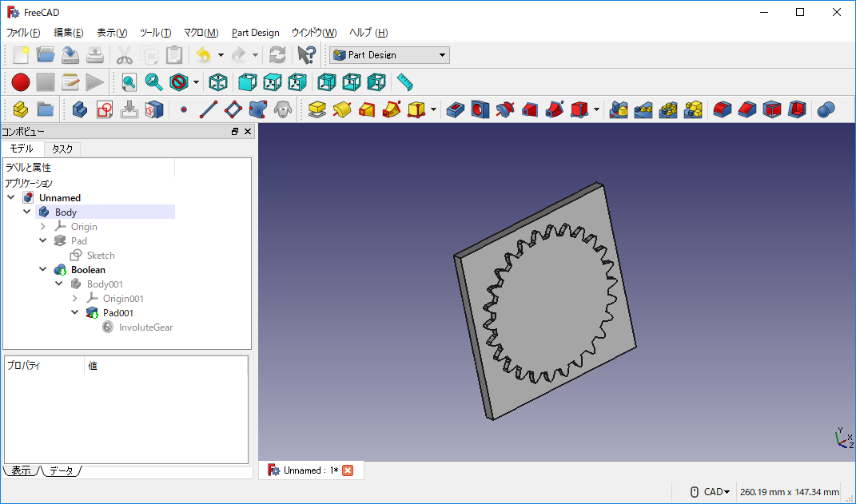Open the ファイル(F) menu
This screenshot has width=856, height=504.
23,33
